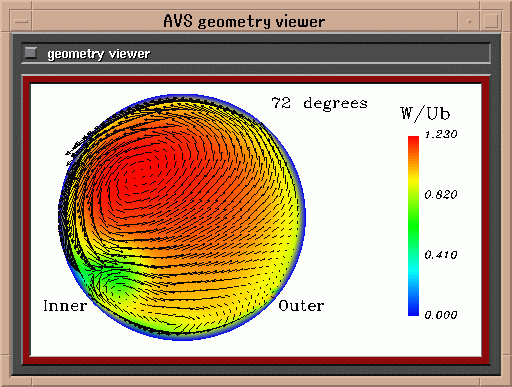Pick the blue bottom of the color bar
This screenshot has width=512, height=387.
413,307
